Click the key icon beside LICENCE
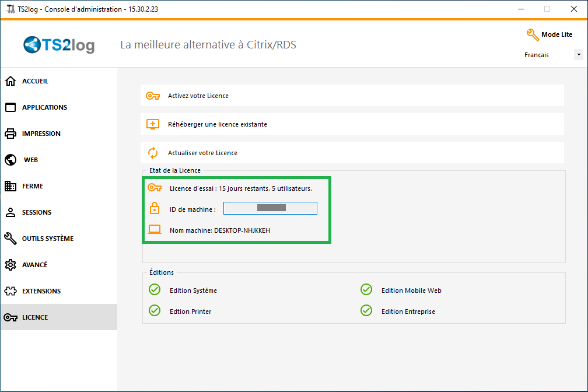Image resolution: width=588 pixels, height=392 pixels. click(x=10, y=317)
